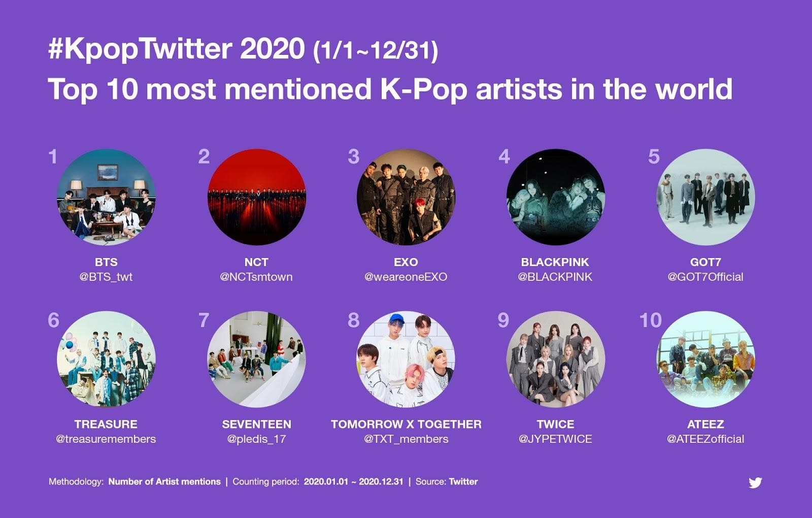This screenshot has height=518, width=812.
Task: Open the @pledis_17 handle
Action: coord(256,439)
